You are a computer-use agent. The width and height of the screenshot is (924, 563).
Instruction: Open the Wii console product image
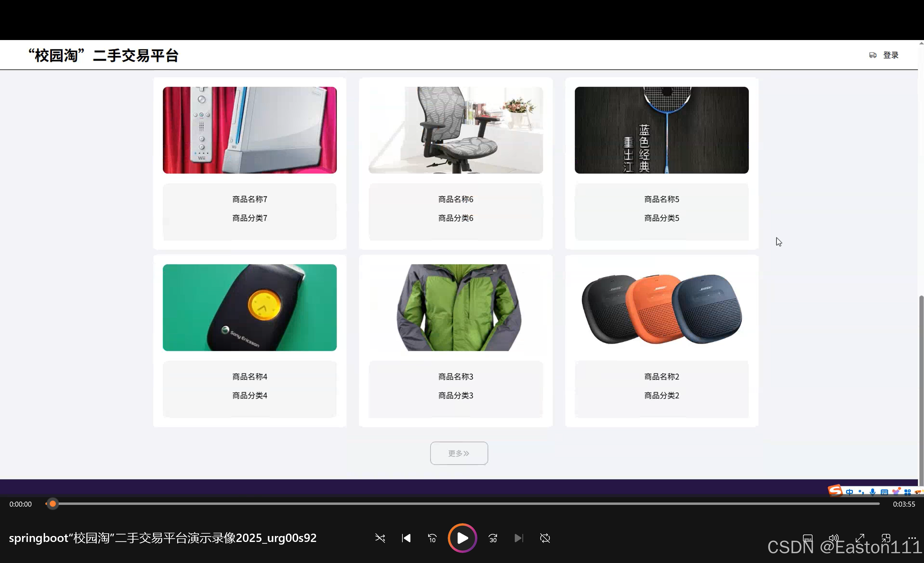250,130
